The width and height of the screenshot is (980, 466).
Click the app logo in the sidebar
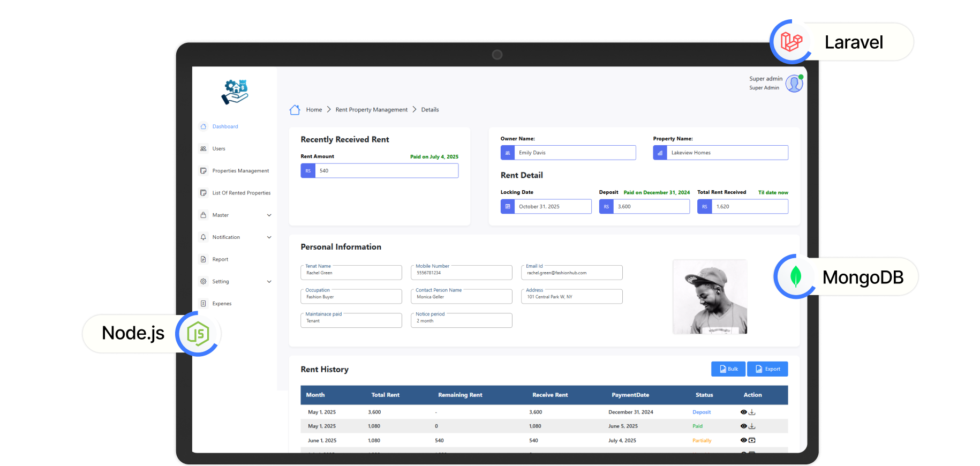tap(235, 92)
